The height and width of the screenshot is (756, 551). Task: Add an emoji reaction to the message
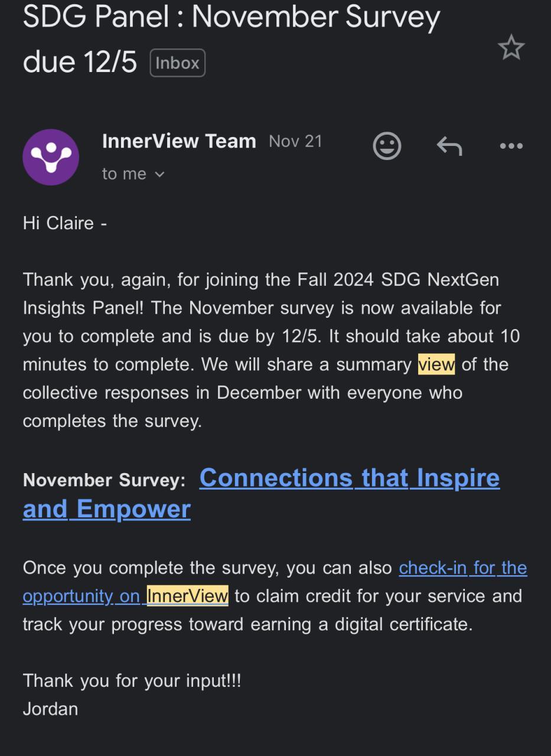(387, 145)
